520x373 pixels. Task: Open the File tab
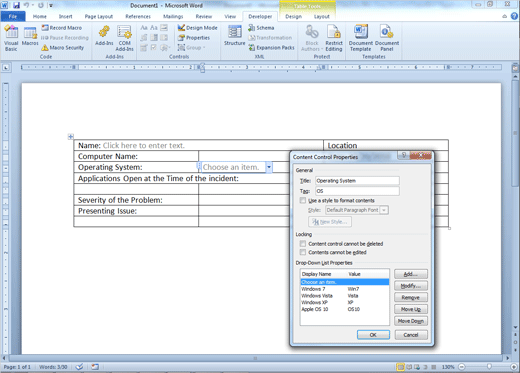click(x=13, y=16)
